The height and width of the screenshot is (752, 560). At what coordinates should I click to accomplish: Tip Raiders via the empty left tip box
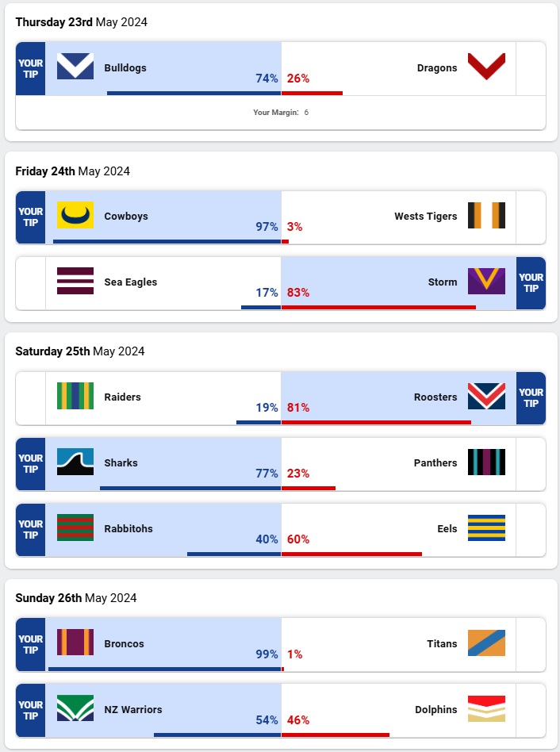coord(31,397)
